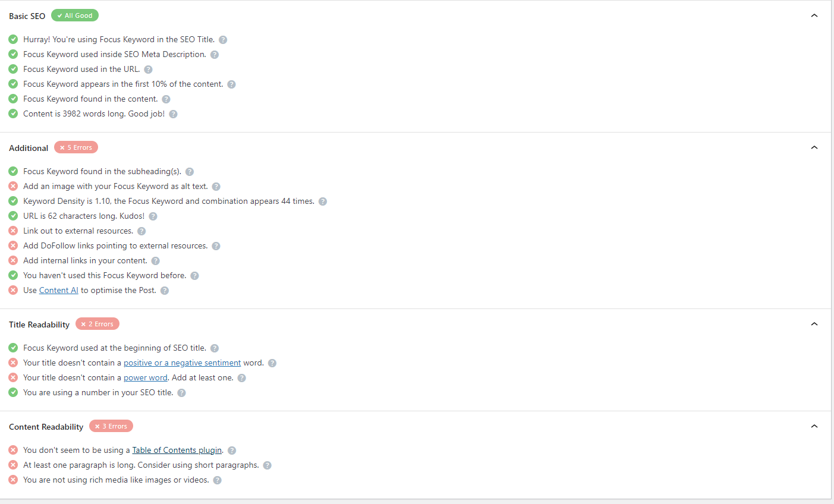This screenshot has width=834, height=504.
Task: Click the '5 Errors' badge in Additional
Action: [76, 147]
